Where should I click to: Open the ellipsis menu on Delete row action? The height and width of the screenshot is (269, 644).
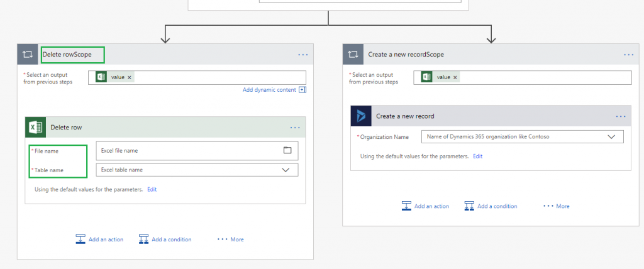click(x=295, y=128)
